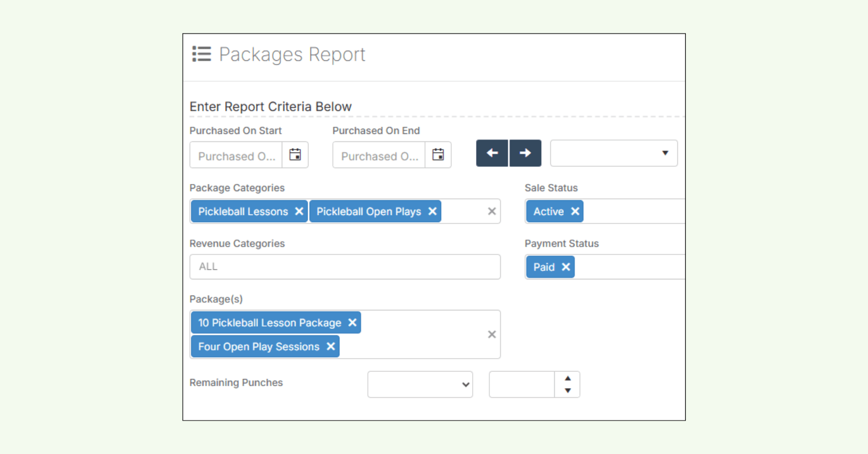Open the Purchased On End calendar picker
Screen dimensions: 868x454
[438, 154]
